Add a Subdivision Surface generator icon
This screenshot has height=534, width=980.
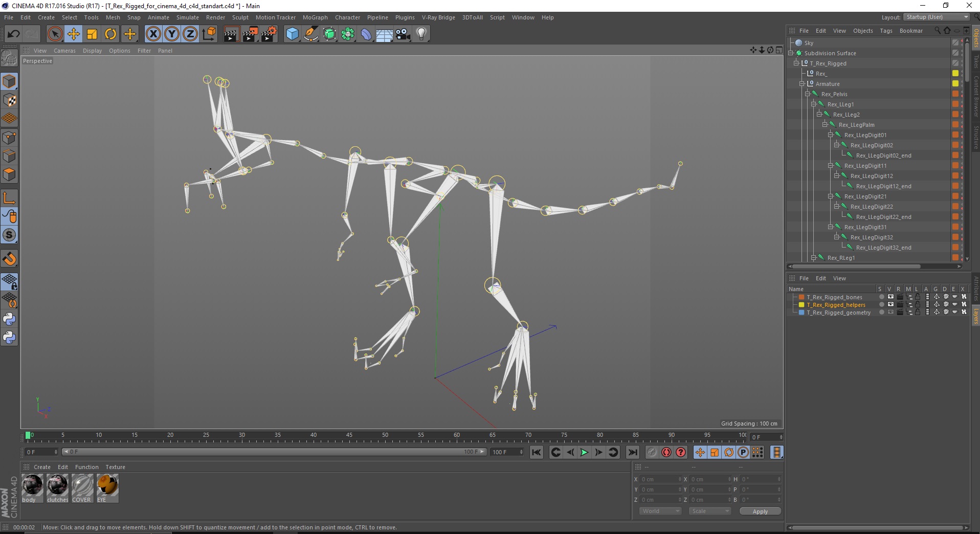tap(329, 34)
